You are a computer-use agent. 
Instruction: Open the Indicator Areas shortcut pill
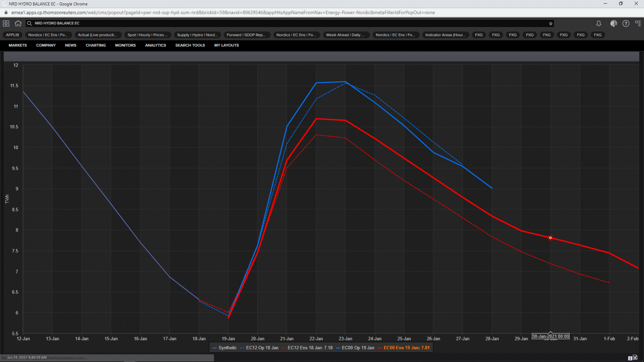(445, 35)
